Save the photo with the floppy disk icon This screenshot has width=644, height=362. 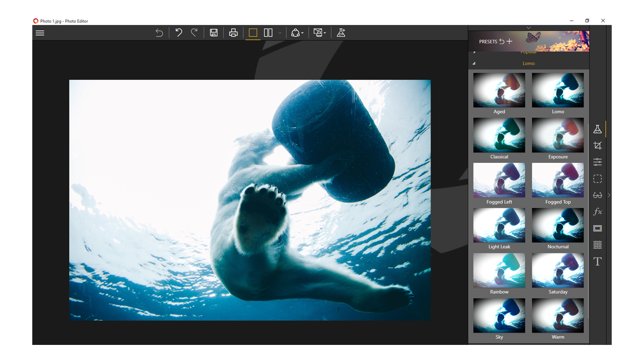tap(214, 33)
